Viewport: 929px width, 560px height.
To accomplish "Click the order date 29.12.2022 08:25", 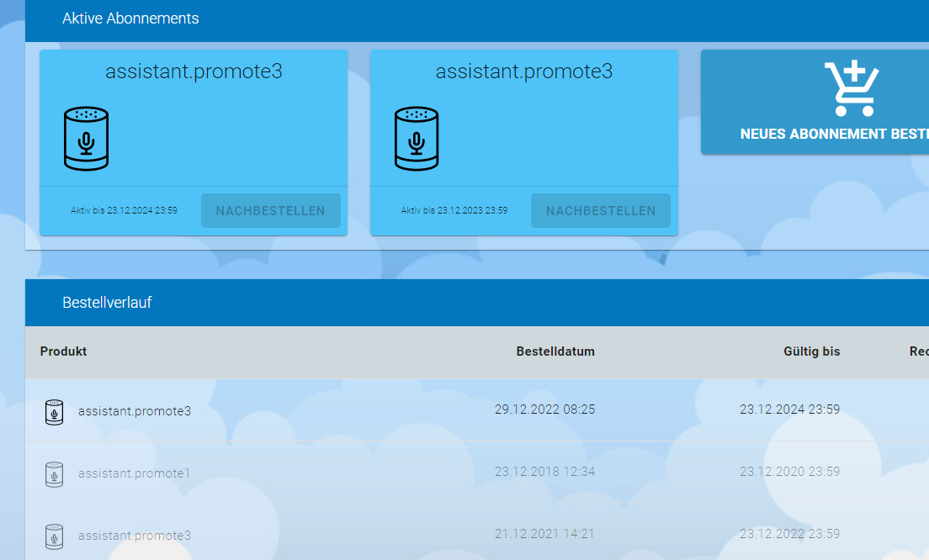I will 545,409.
